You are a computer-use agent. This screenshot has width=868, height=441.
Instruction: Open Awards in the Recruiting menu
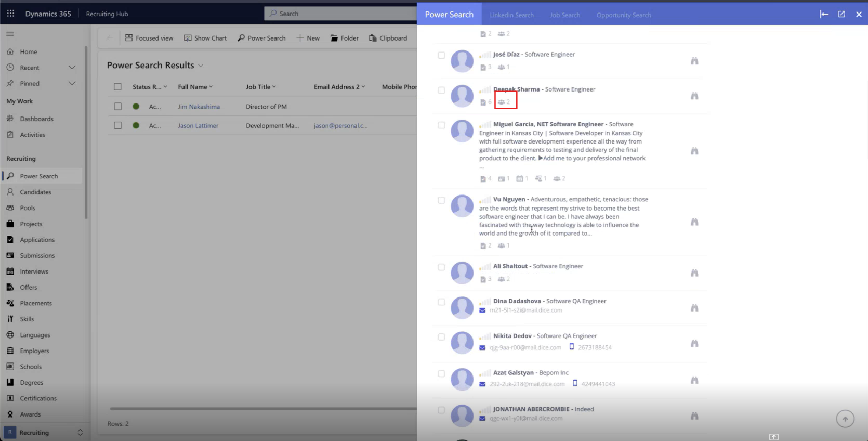coord(30,414)
